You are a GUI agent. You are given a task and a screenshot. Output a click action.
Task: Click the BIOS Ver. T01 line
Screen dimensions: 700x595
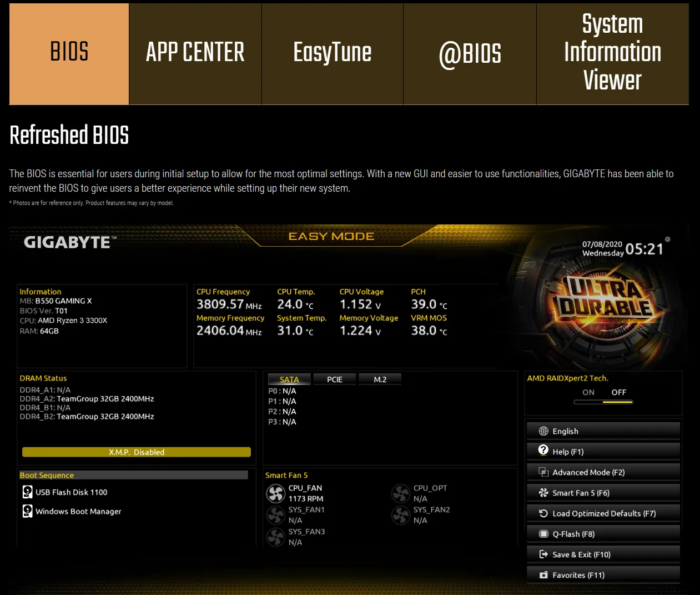pos(43,311)
